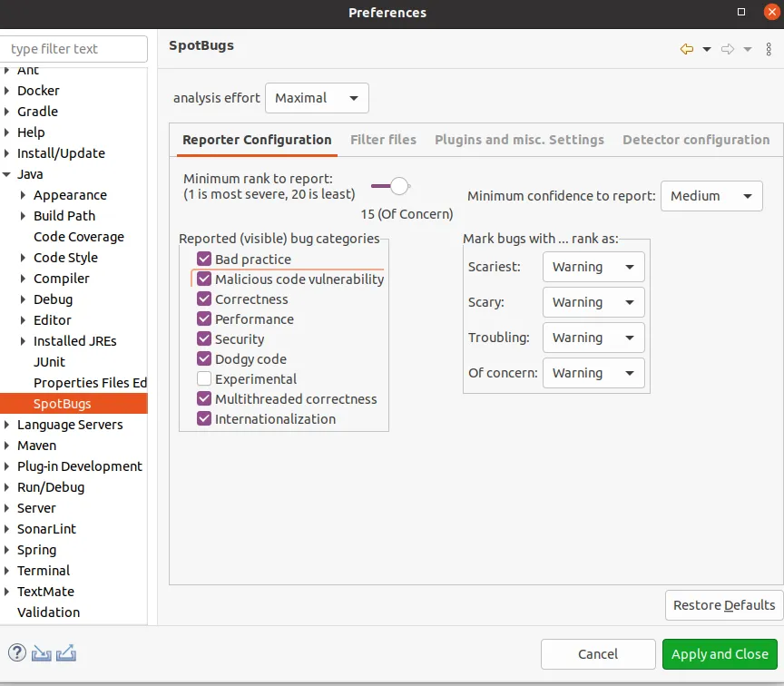Click the export preferences icon
Viewport: 784px width, 686px height.
click(66, 653)
